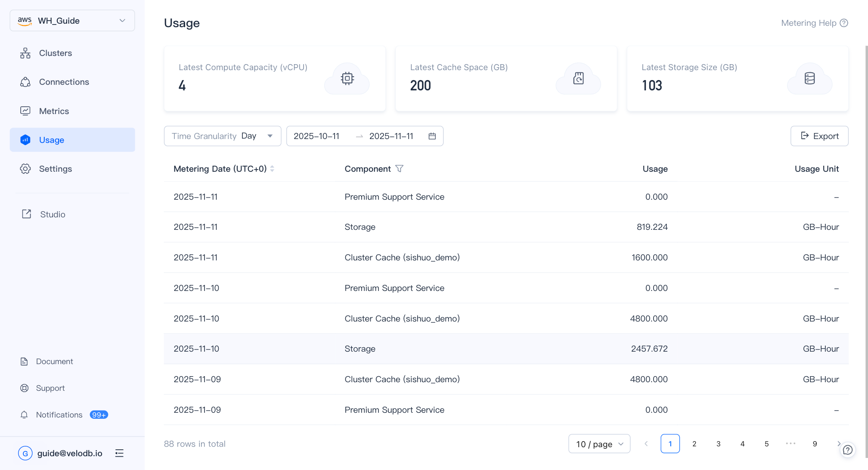Click the Metrics chart icon

point(25,111)
